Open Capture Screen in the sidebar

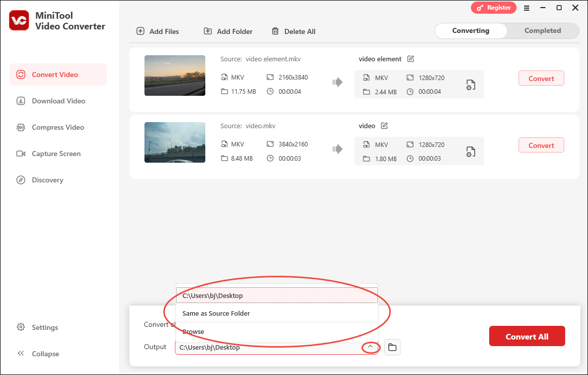(x=48, y=154)
